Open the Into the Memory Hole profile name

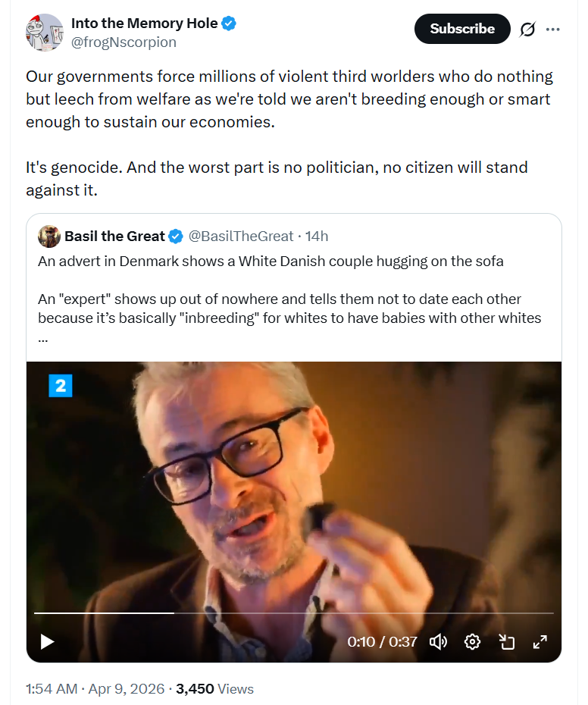[x=144, y=23]
